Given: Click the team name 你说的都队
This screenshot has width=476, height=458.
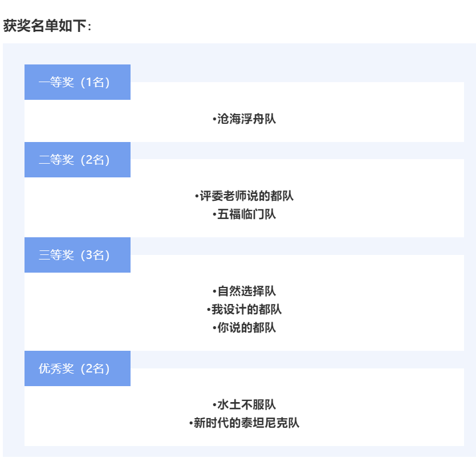Looking at the screenshot, I should (247, 328).
